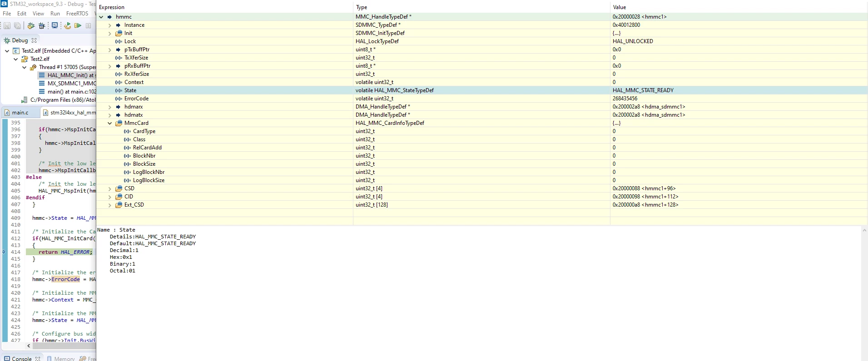The height and width of the screenshot is (361, 868).
Task: Expand the hdmarx handle
Action: 109,107
